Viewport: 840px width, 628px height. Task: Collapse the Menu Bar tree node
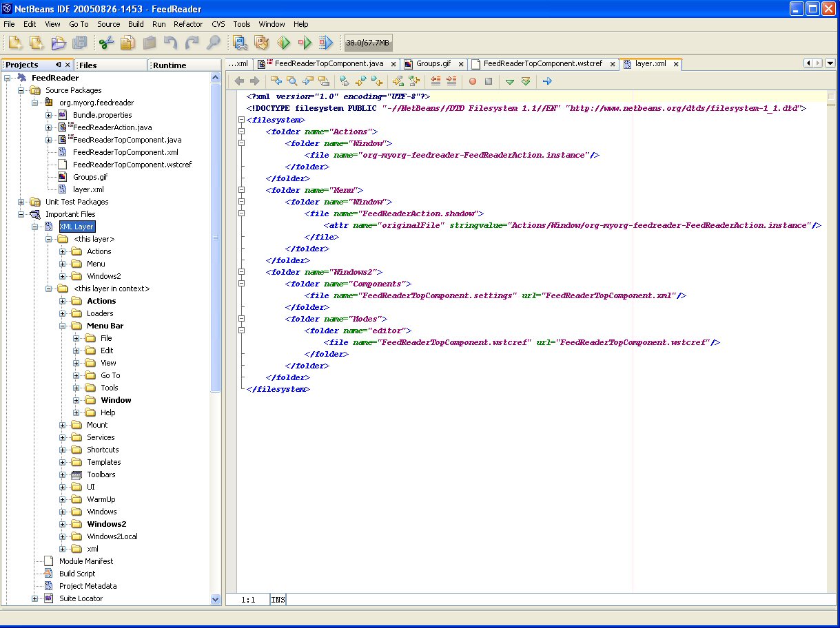tap(62, 326)
